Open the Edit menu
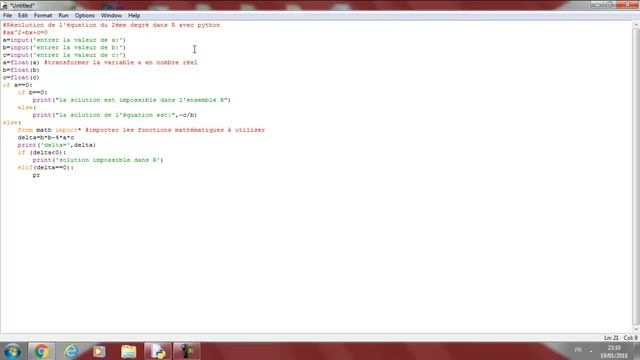The image size is (640, 360). [x=23, y=16]
